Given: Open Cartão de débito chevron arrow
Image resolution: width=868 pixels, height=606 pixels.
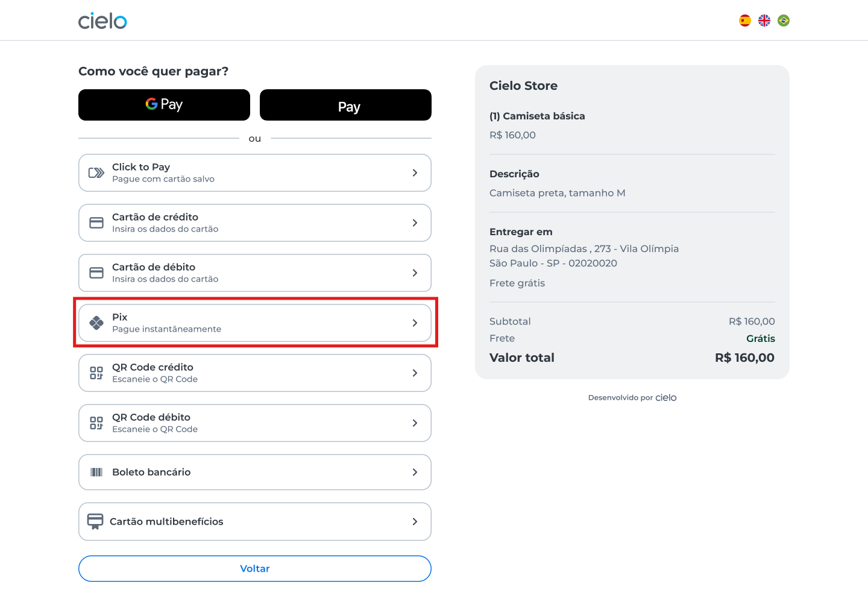Looking at the screenshot, I should [x=415, y=273].
